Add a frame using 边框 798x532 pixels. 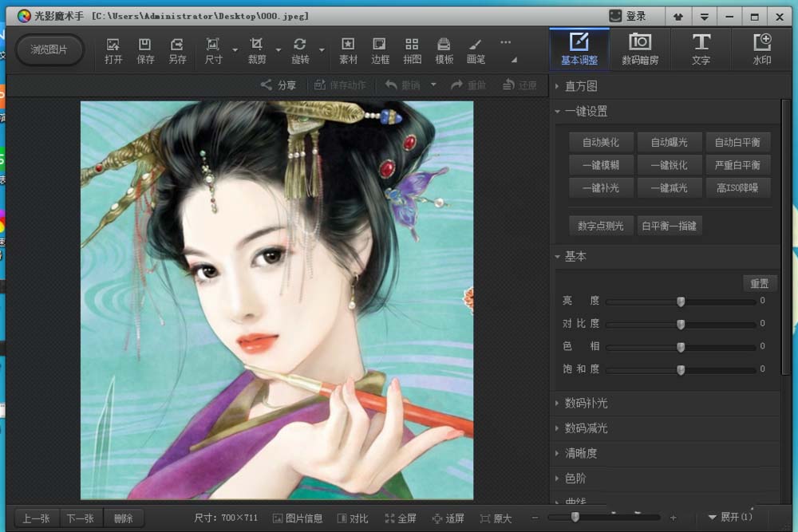tap(380, 50)
